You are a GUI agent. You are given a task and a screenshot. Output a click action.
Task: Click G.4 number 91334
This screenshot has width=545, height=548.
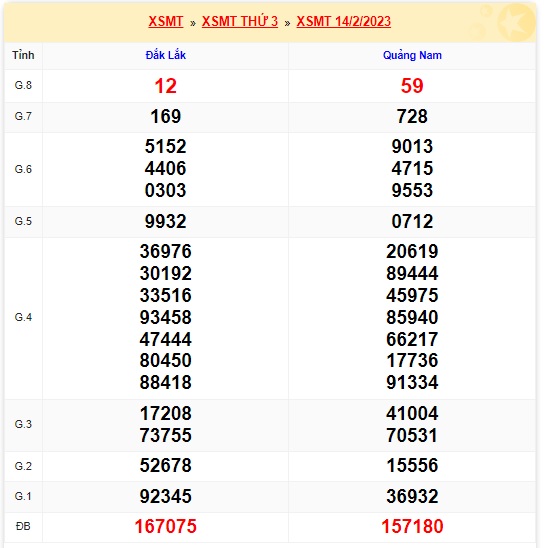(x=412, y=382)
